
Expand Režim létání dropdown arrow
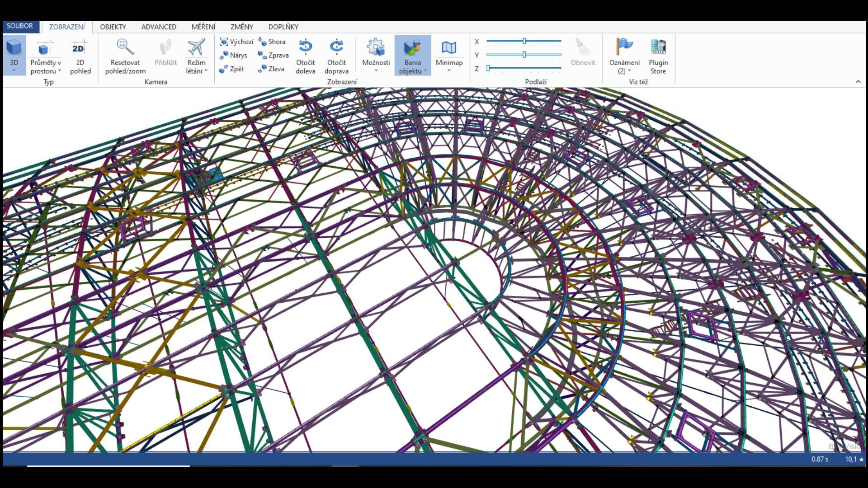pyautogui.click(x=206, y=71)
